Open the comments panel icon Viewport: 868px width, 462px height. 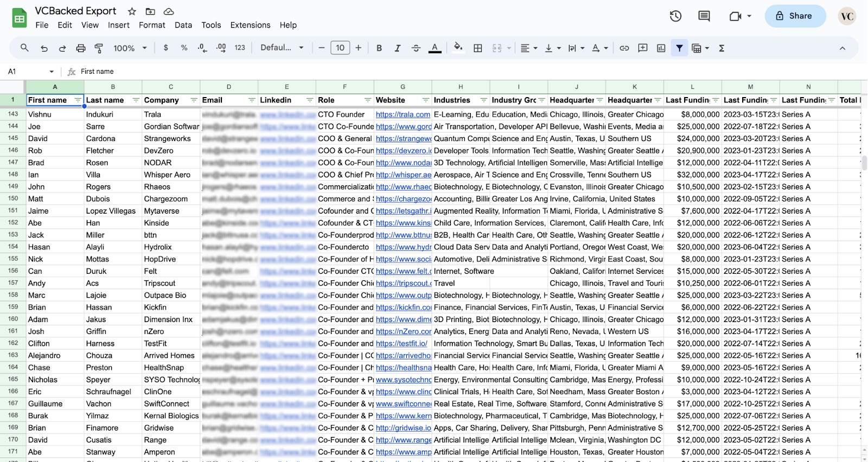[704, 16]
